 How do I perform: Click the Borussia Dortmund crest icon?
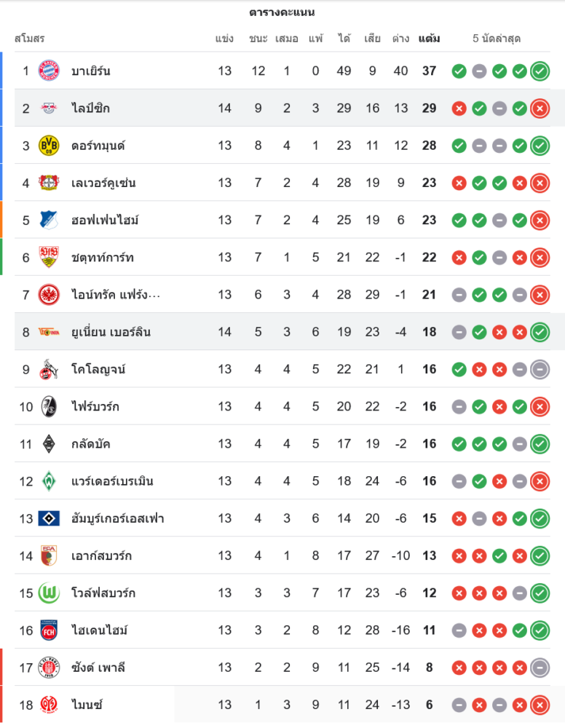pyautogui.click(x=48, y=146)
